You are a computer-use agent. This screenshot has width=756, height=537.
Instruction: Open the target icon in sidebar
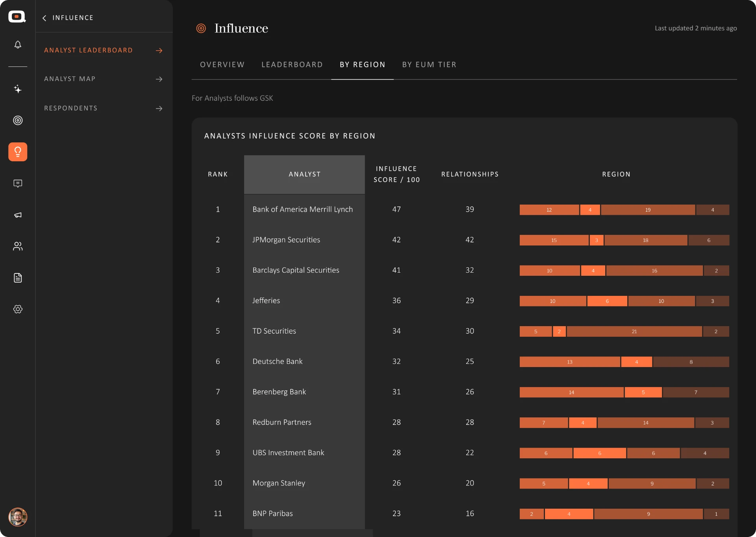click(x=18, y=120)
